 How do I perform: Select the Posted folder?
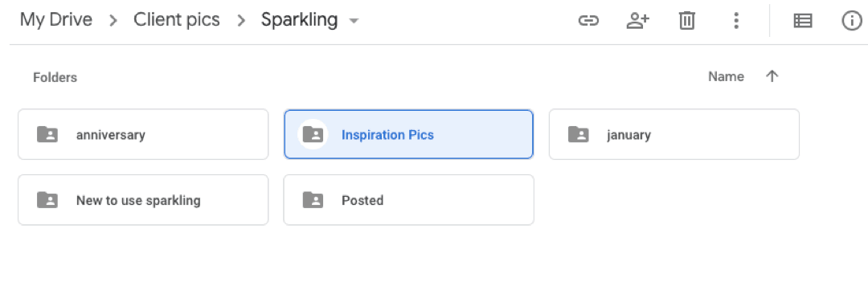click(x=408, y=200)
